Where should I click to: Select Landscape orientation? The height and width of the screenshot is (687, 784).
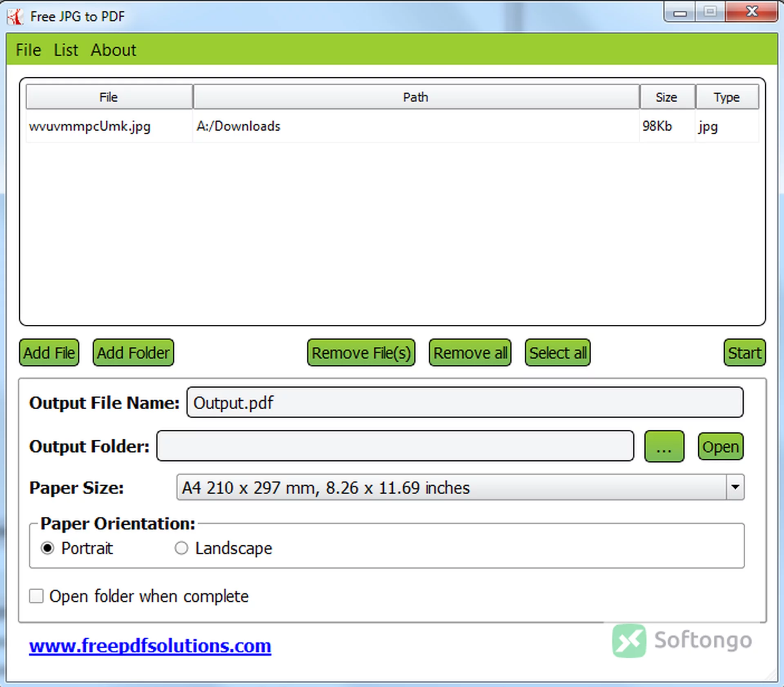click(181, 548)
